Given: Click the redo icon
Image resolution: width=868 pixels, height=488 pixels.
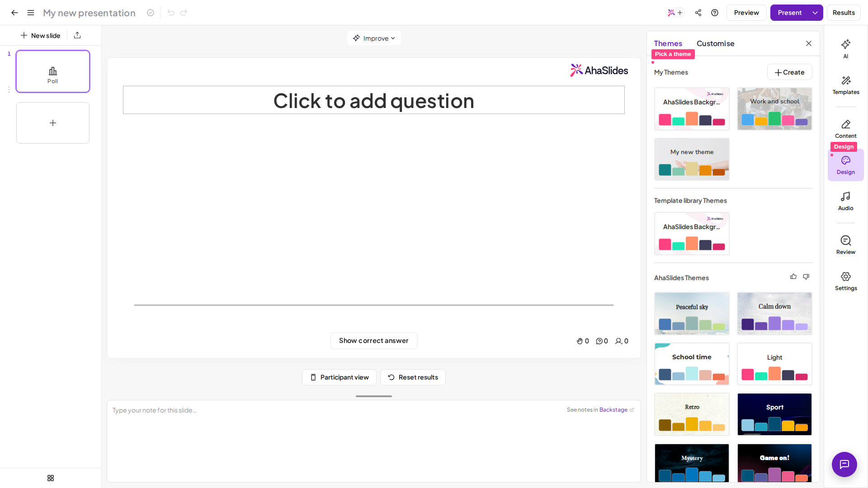Looking at the screenshot, I should 184,13.
